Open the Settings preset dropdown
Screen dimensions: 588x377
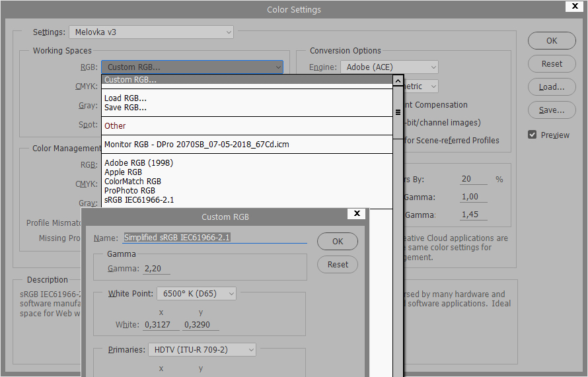[x=151, y=32]
